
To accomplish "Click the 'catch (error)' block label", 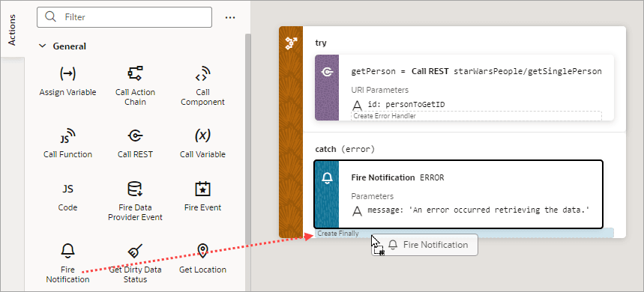I will coord(345,149).
